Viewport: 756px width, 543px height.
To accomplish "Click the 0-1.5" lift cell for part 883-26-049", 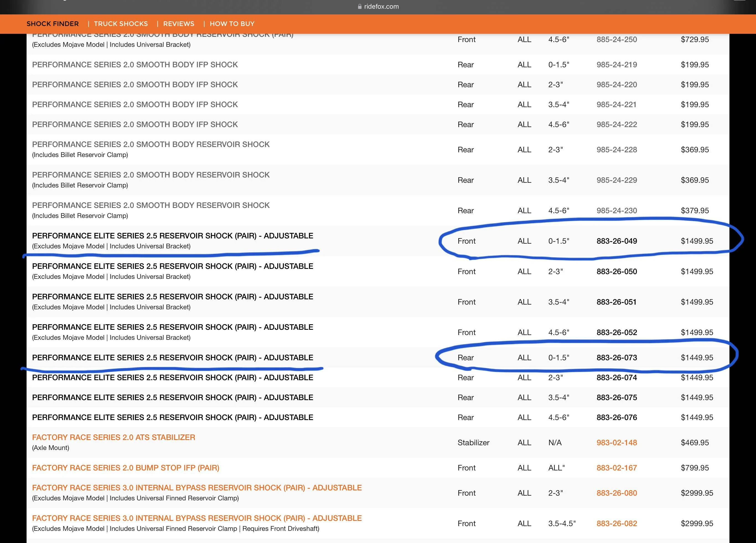I will pyautogui.click(x=559, y=241).
